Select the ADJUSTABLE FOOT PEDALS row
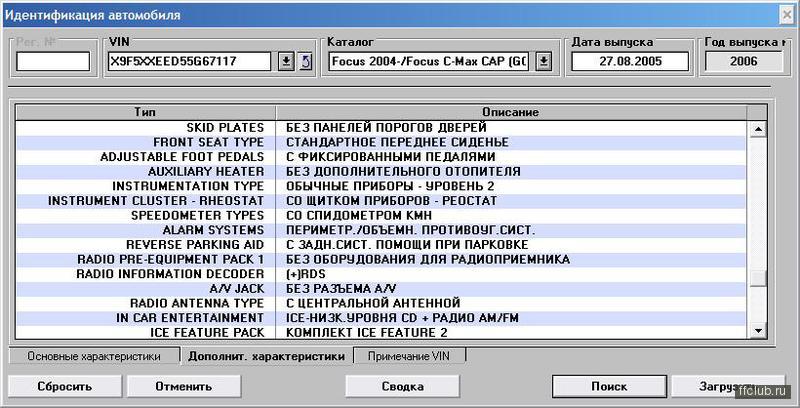Screen dimensions: 800x408 click(x=381, y=157)
